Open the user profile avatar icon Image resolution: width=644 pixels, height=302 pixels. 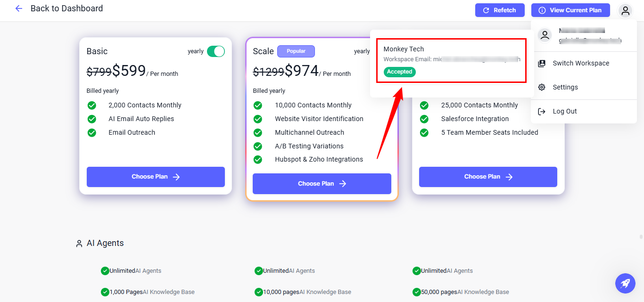625,10
